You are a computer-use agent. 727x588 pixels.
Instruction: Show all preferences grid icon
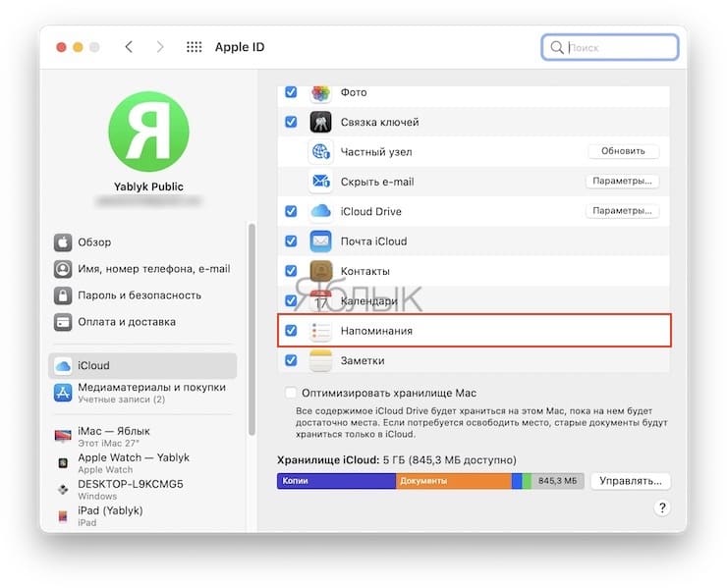point(194,47)
